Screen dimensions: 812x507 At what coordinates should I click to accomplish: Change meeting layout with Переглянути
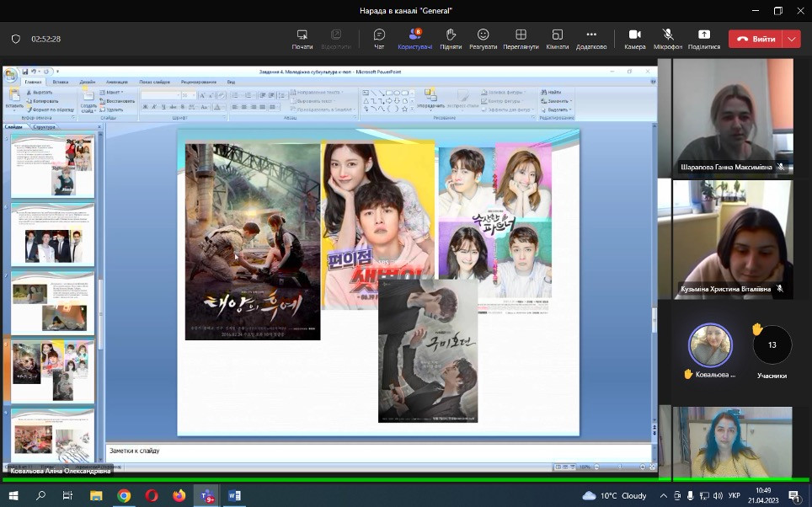[x=521, y=39]
